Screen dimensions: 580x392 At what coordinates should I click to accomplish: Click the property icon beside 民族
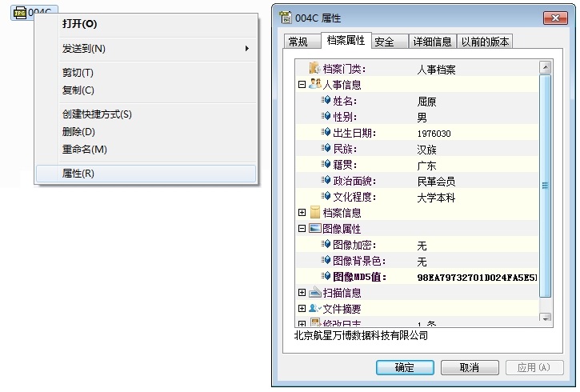[x=326, y=148]
